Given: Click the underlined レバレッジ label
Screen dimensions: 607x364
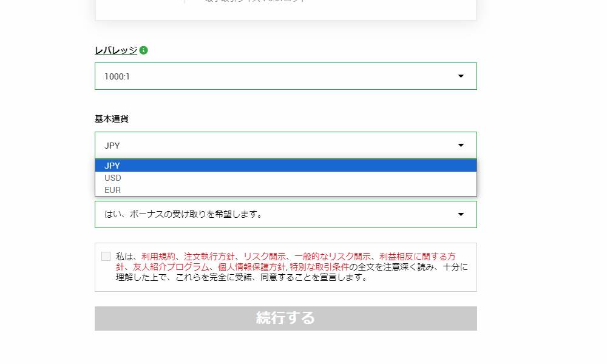Looking at the screenshot, I should (x=116, y=51).
